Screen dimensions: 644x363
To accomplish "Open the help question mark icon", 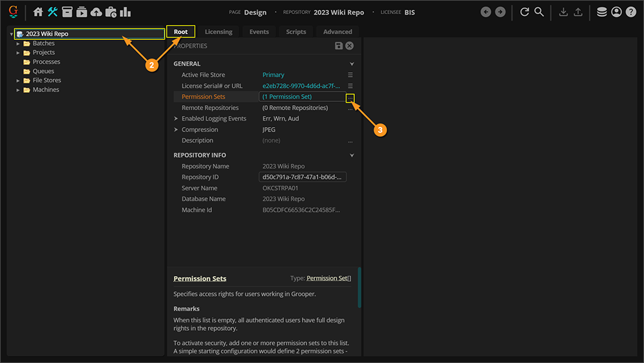I will [630, 12].
